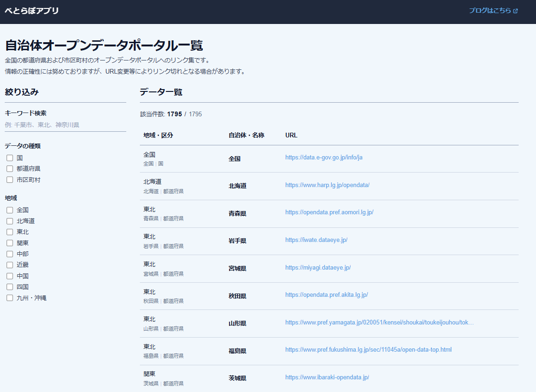Enable the 北海道 region checkbox

pyautogui.click(x=10, y=221)
